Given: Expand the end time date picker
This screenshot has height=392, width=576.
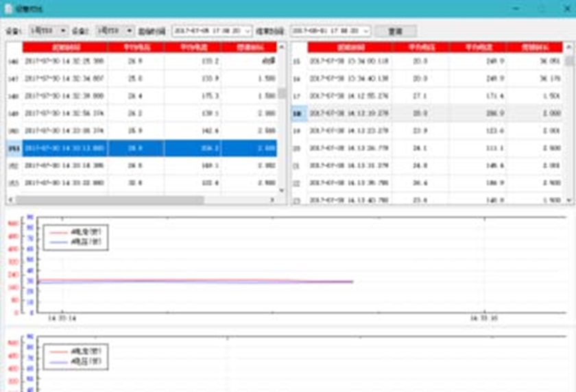Looking at the screenshot, I should 366,31.
